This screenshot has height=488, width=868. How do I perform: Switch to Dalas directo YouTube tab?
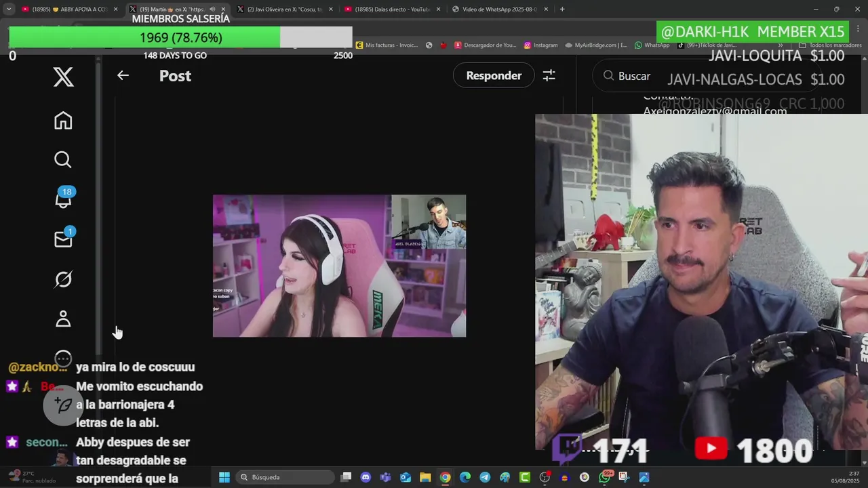tap(392, 9)
